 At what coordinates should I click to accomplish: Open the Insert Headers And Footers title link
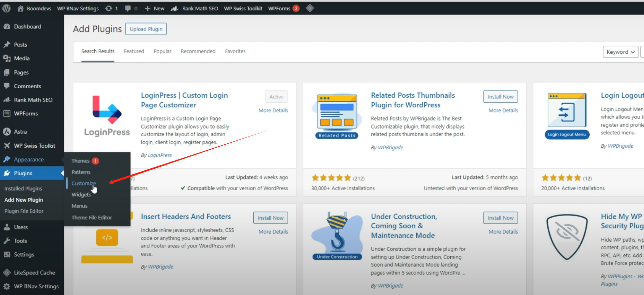coord(186,216)
